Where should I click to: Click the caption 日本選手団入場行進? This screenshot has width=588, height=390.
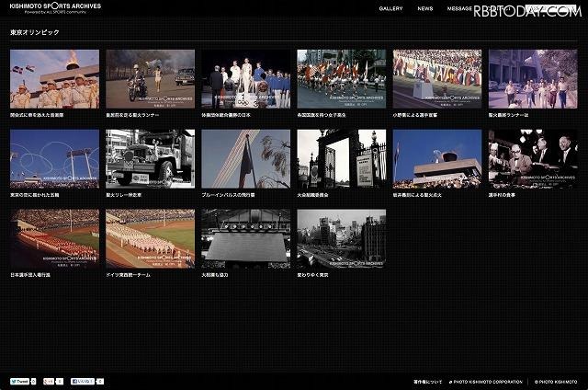coord(30,275)
